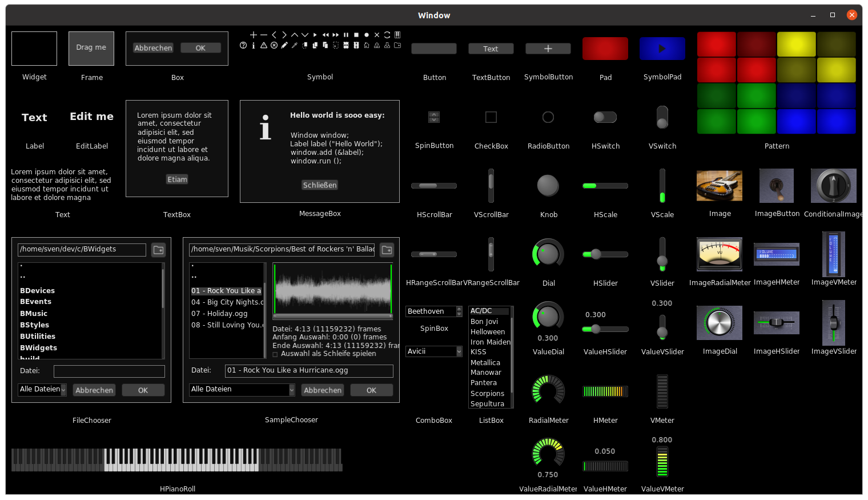
Task: Select '04 - Big City Nights' file
Action: (227, 302)
